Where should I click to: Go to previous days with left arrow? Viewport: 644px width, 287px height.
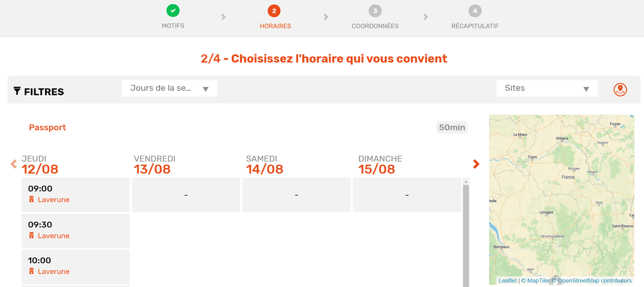click(x=14, y=164)
